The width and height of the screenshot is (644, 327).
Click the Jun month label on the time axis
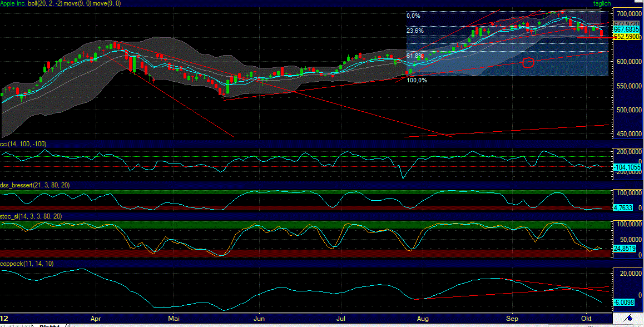[x=259, y=319]
